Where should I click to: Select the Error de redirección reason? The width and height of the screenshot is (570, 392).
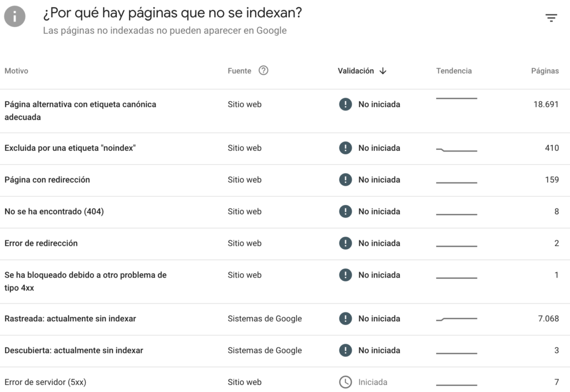pyautogui.click(x=41, y=243)
